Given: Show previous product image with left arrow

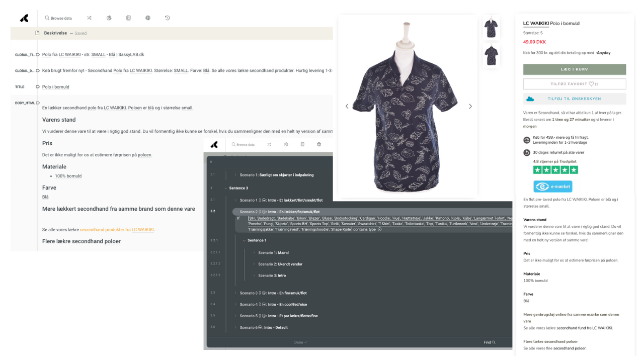Looking at the screenshot, I should (x=347, y=106).
